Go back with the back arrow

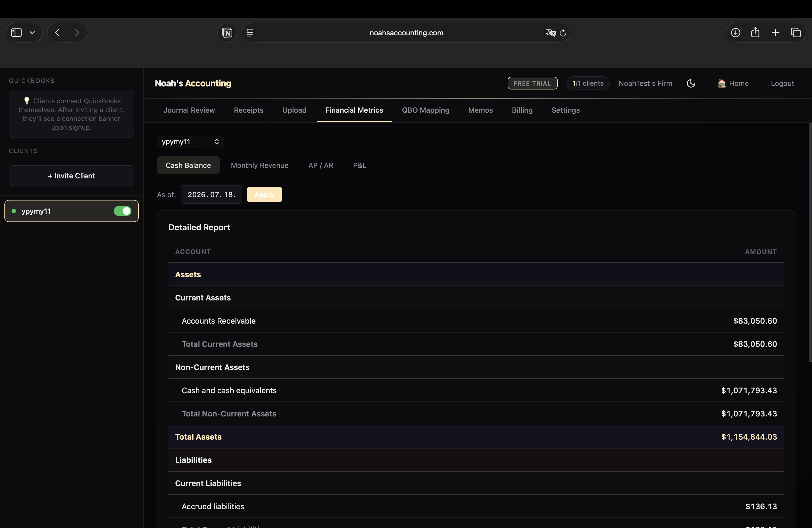57,32
